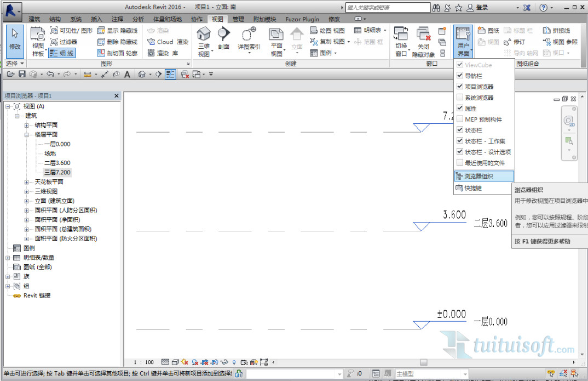Uncheck the 导航栏 navigation bar option
588x381 pixels.
[x=460, y=76]
